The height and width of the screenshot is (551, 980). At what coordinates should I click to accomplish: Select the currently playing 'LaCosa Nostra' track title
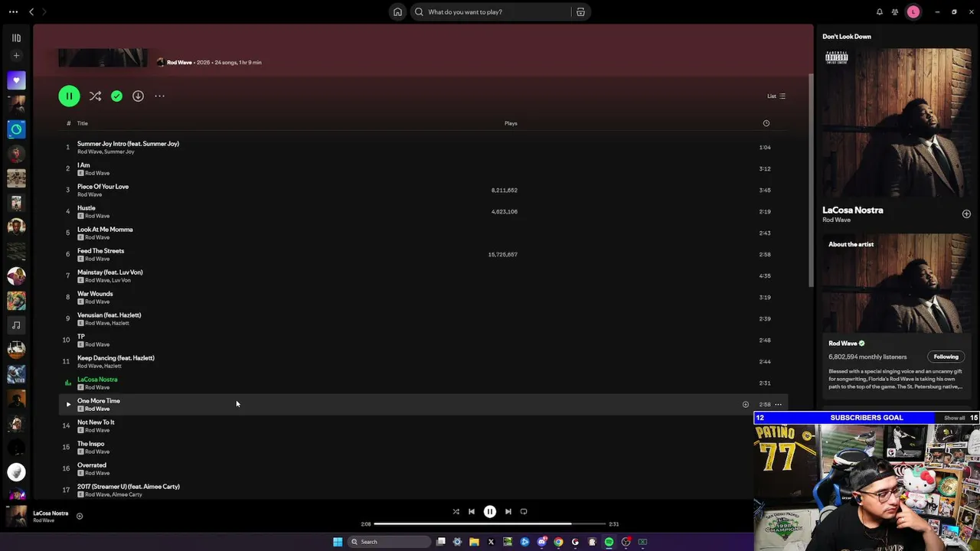(97, 379)
